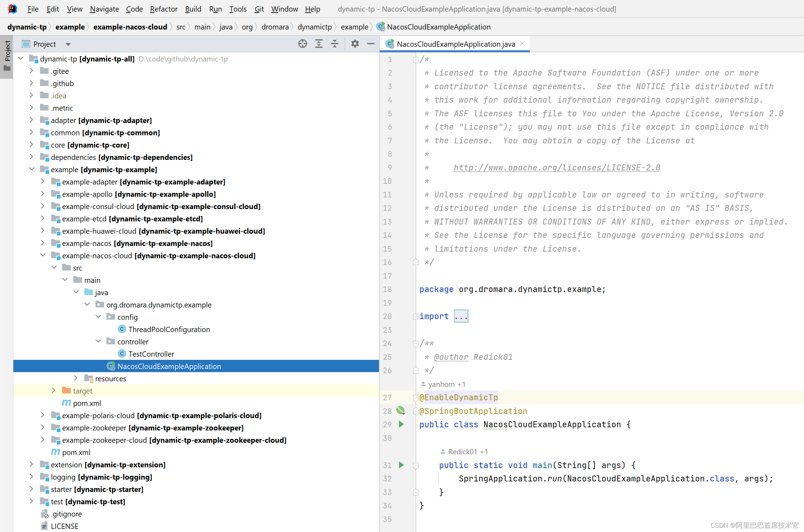Image resolution: width=804 pixels, height=532 pixels.
Task: Click the Select Opened File locate icon
Action: tap(302, 44)
